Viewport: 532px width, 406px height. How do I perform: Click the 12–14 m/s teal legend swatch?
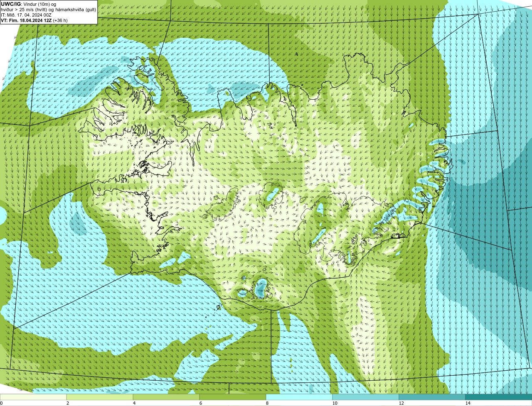point(432,397)
